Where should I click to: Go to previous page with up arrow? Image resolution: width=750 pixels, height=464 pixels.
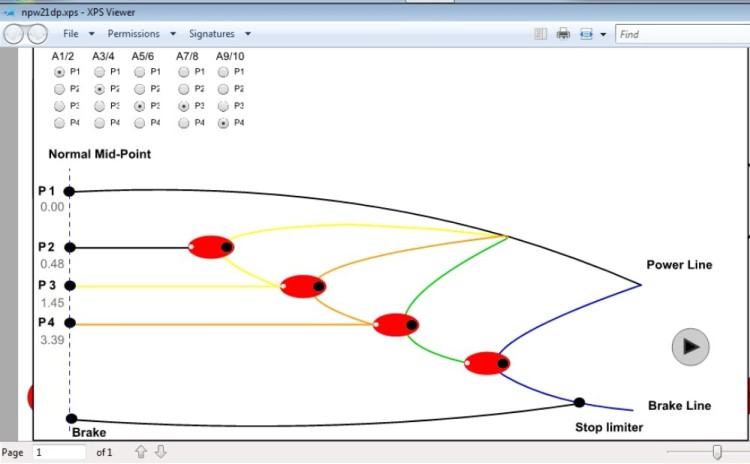141,453
